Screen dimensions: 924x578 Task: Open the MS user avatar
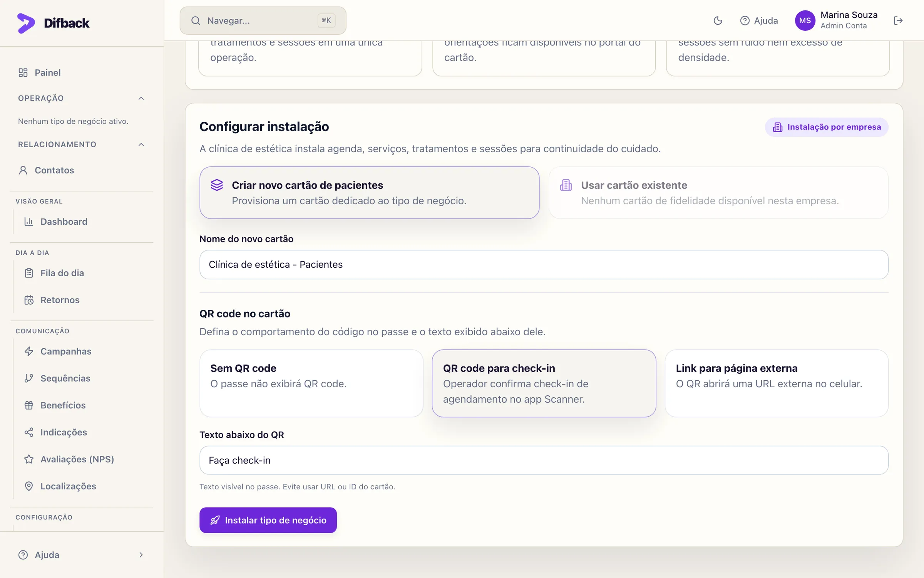point(805,20)
